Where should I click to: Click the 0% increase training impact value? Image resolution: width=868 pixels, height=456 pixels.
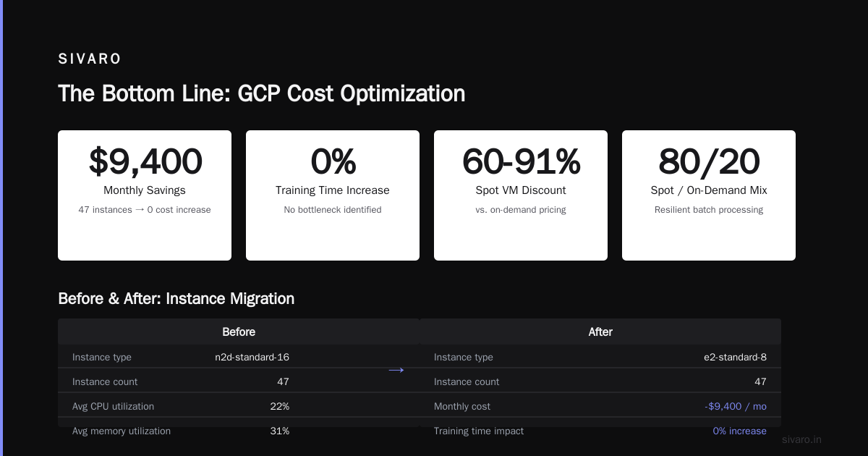(x=739, y=431)
